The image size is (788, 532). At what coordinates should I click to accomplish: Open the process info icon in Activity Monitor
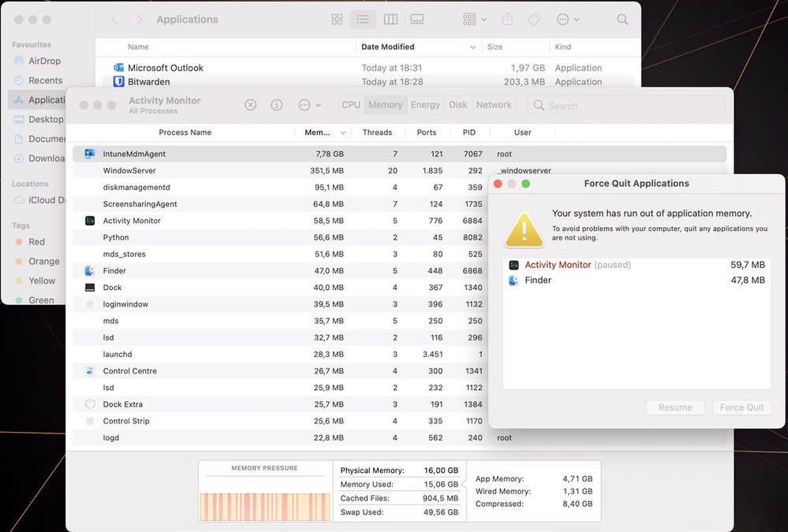click(x=276, y=105)
